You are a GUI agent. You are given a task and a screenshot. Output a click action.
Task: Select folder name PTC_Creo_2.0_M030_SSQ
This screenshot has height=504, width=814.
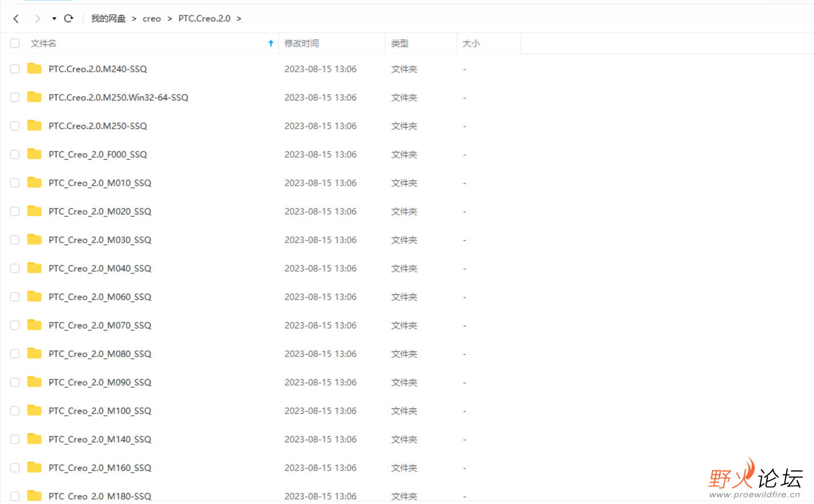click(x=100, y=240)
